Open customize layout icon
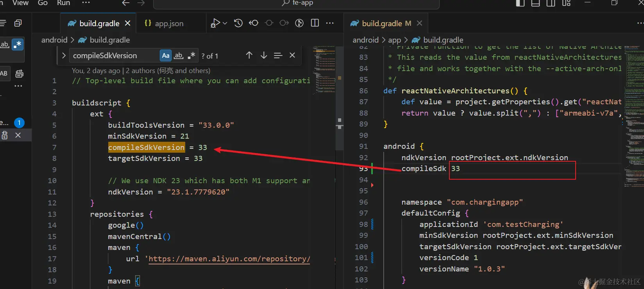Viewport: 644px width, 289px height. pyautogui.click(x=566, y=3)
